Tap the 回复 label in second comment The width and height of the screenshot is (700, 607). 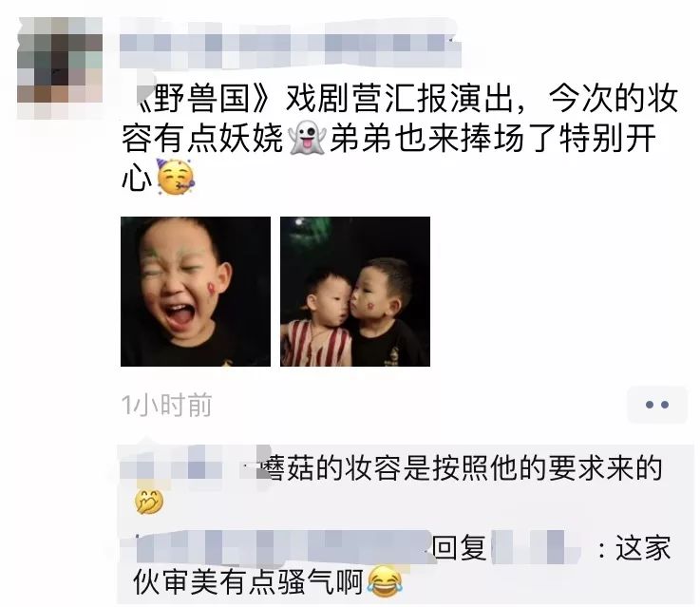460,547
